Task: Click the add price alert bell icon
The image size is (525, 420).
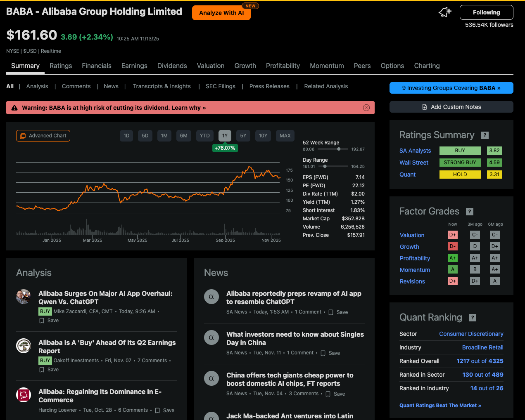Action: click(x=445, y=12)
